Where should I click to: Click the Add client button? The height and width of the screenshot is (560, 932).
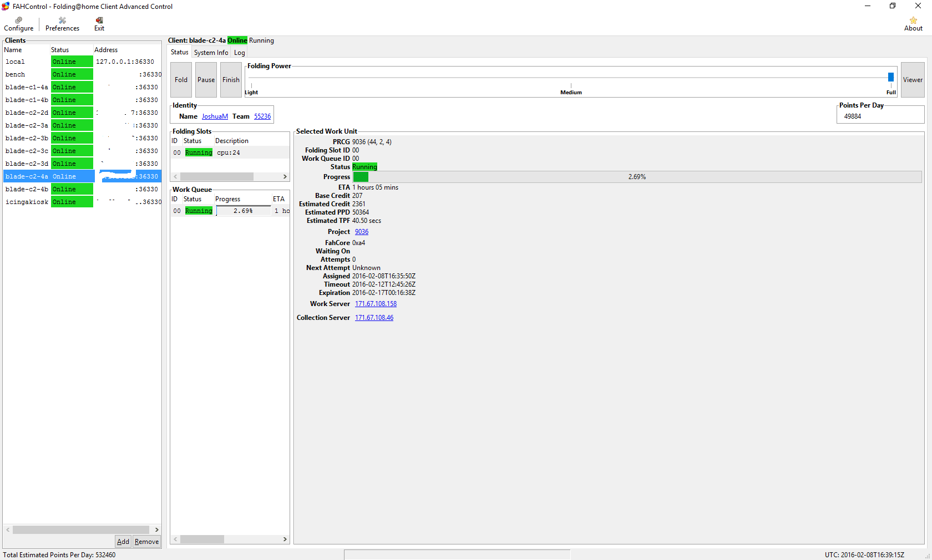[123, 542]
